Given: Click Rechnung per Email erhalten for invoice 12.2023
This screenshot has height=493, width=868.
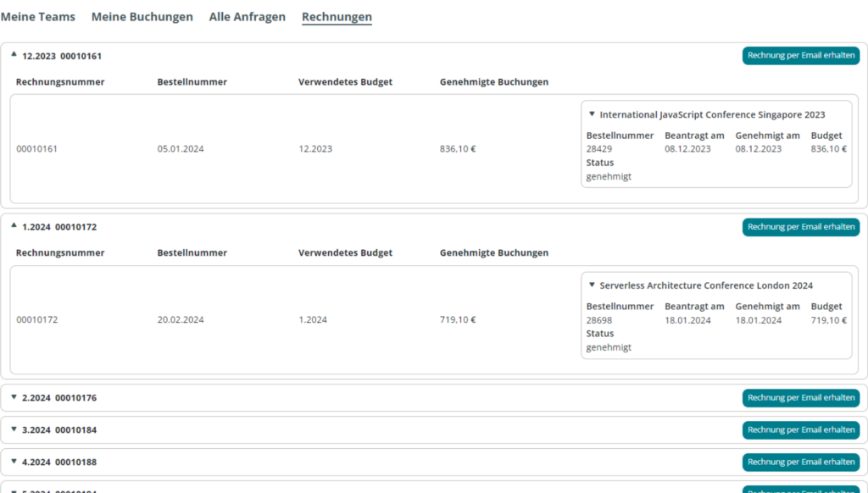Looking at the screenshot, I should [x=800, y=55].
